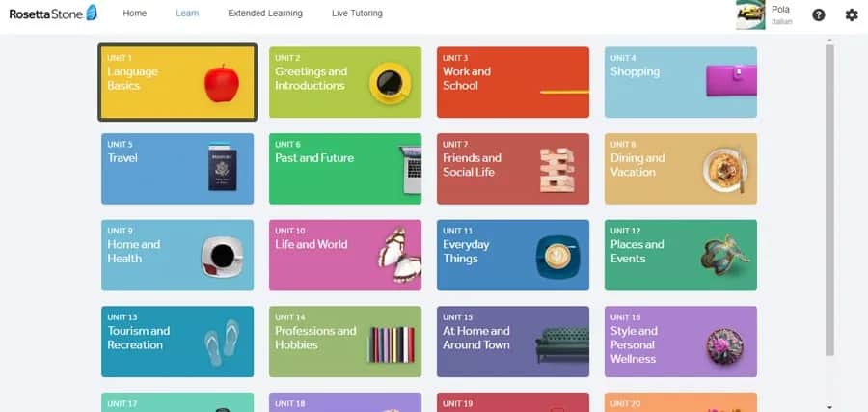Screen dimensions: 868x412
Task: Go to the Home tab
Action: [135, 14]
